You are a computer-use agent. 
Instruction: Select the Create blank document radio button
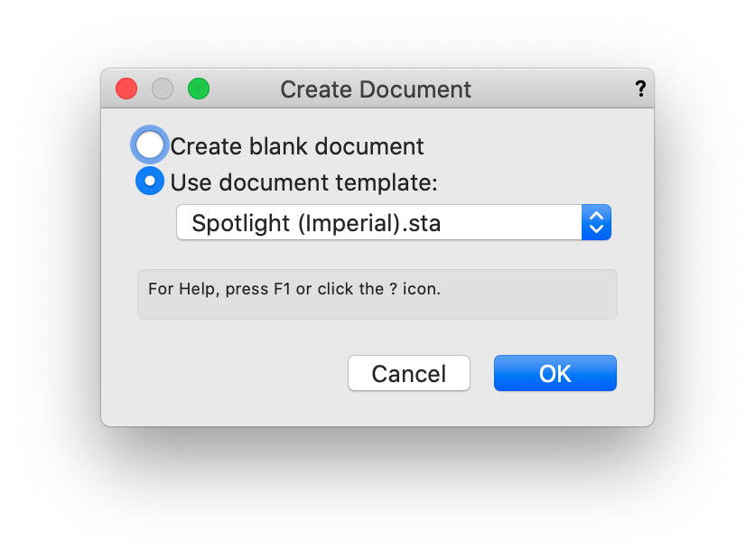point(150,145)
